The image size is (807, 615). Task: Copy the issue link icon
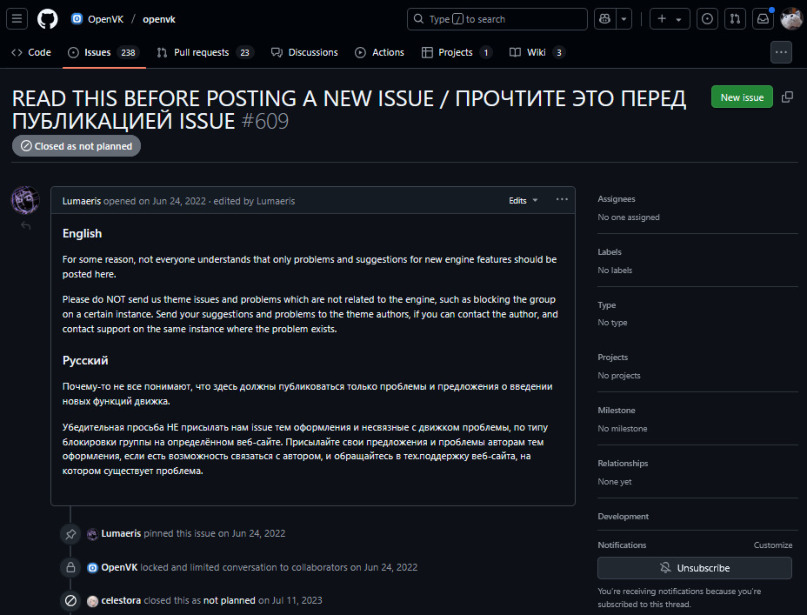coord(787,97)
